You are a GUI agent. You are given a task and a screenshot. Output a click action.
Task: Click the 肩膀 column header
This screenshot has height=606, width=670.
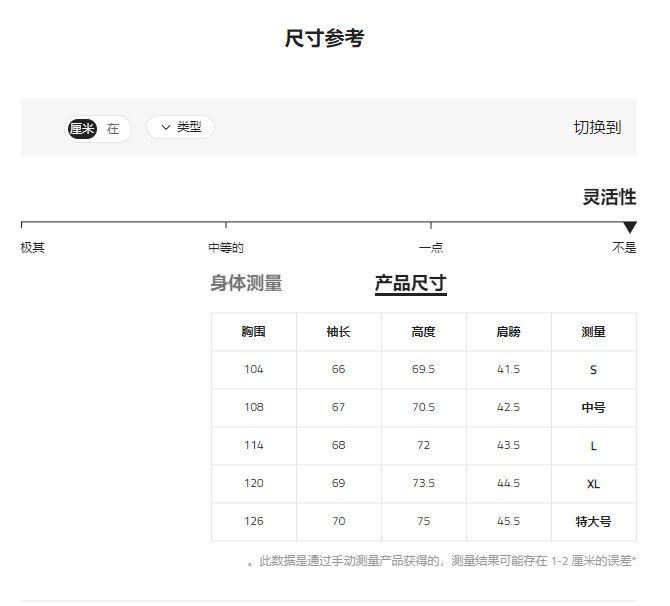(508, 332)
